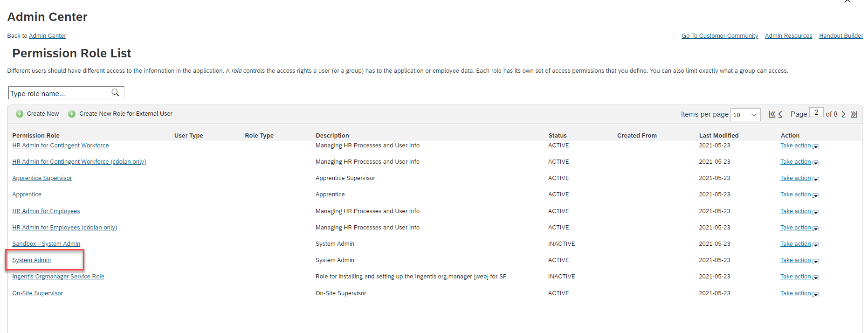
Task: Jump to the last page of roles
Action: (854, 114)
